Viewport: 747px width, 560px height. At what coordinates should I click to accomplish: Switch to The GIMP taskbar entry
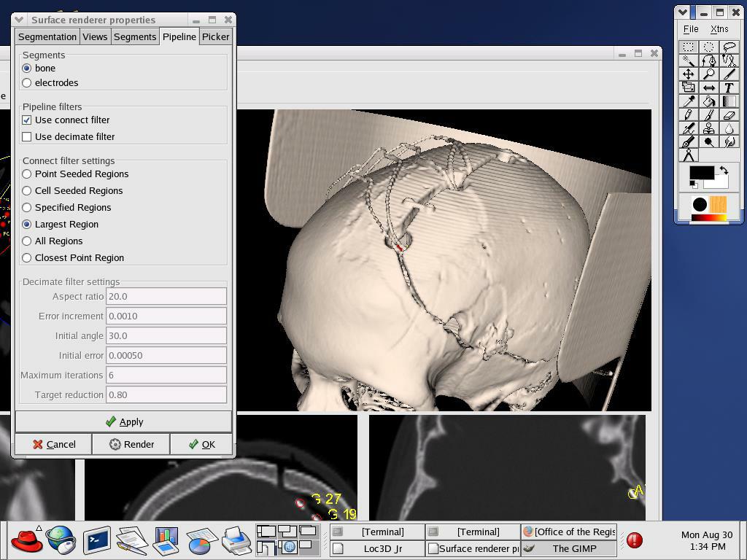(568, 548)
